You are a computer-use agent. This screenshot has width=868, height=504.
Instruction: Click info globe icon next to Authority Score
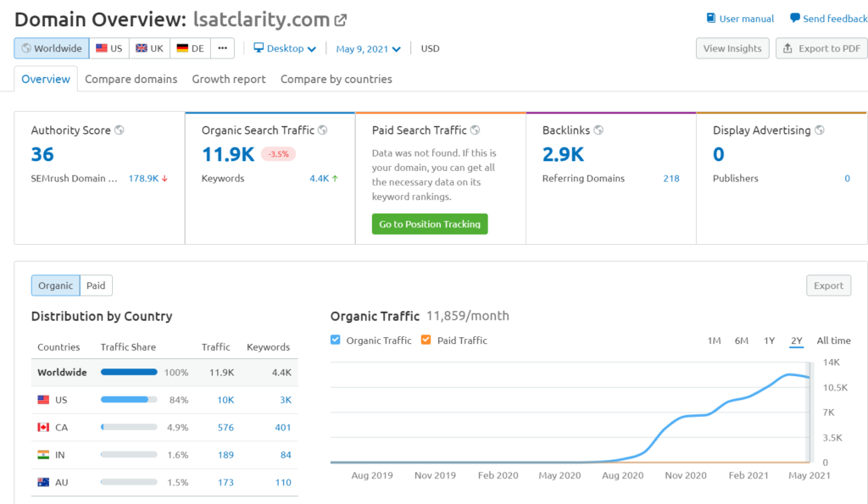(119, 130)
